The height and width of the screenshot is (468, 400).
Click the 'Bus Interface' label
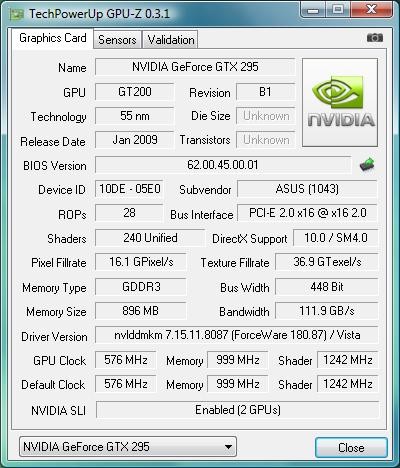click(x=202, y=215)
